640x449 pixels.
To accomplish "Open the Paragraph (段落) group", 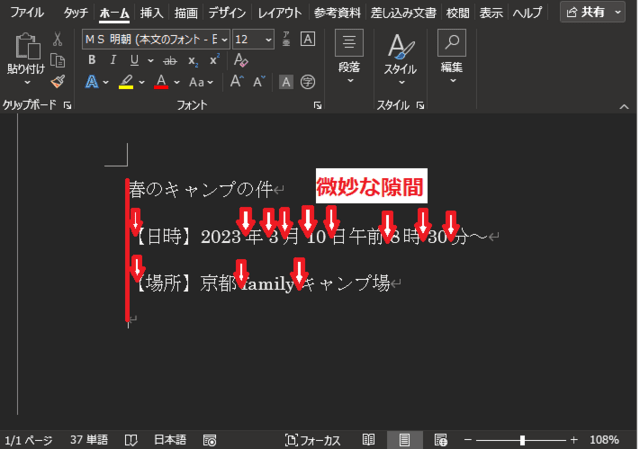I will (x=349, y=57).
